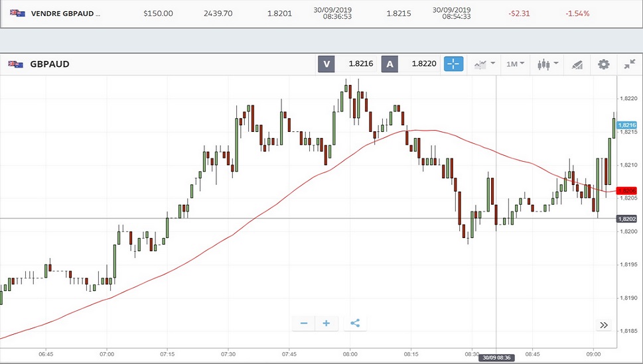Click the 08:00 time axis label

350,354
